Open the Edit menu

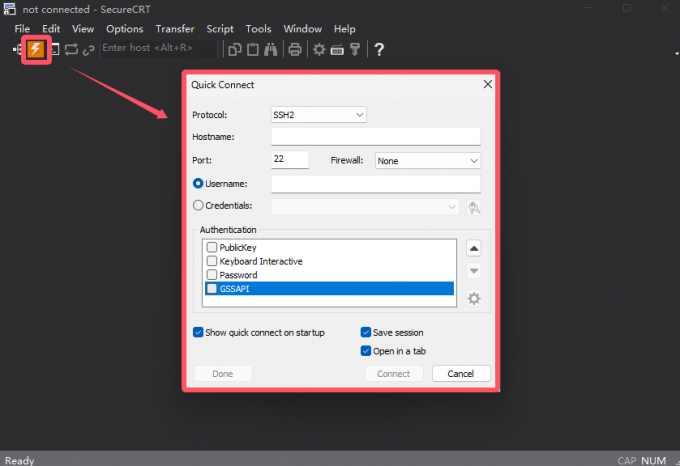[51, 29]
